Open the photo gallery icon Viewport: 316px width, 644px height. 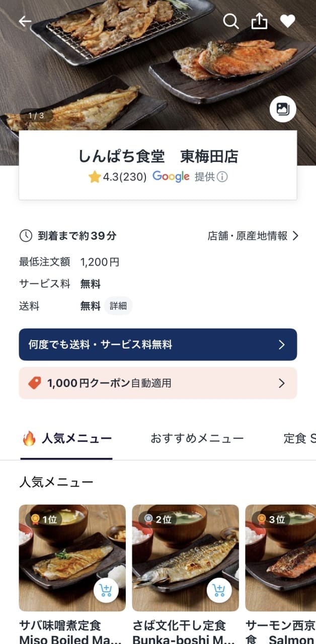point(283,109)
